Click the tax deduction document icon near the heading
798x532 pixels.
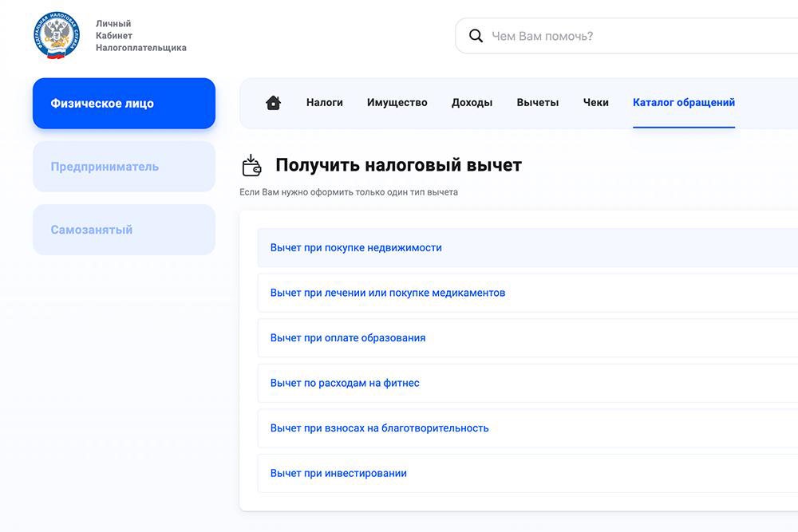tap(252, 164)
